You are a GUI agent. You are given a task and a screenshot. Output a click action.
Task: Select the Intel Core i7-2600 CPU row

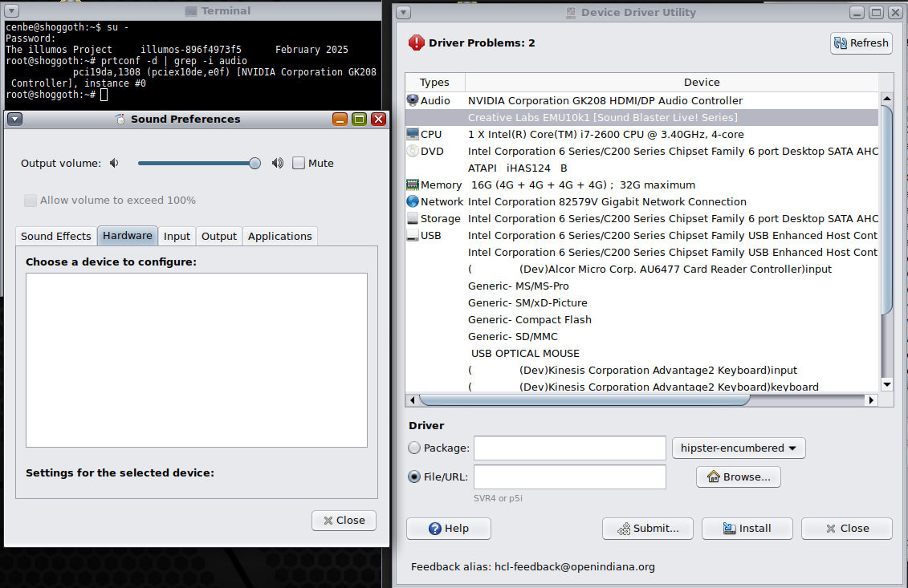pos(641,134)
